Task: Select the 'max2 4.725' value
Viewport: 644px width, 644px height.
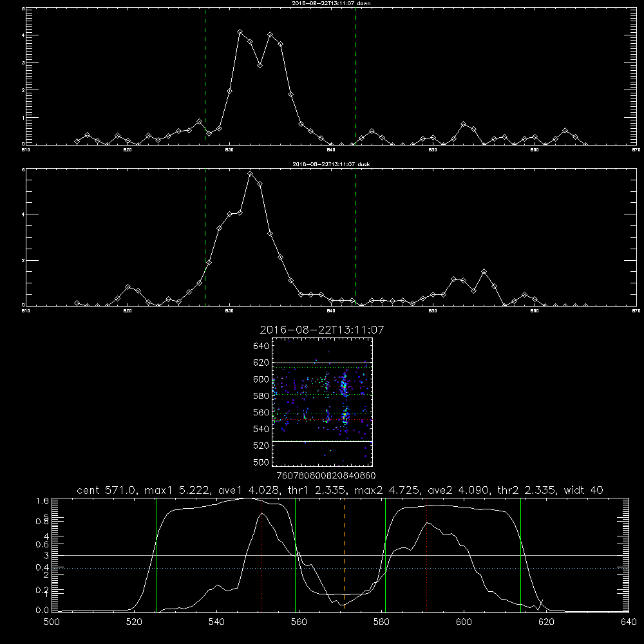Action: (387, 490)
